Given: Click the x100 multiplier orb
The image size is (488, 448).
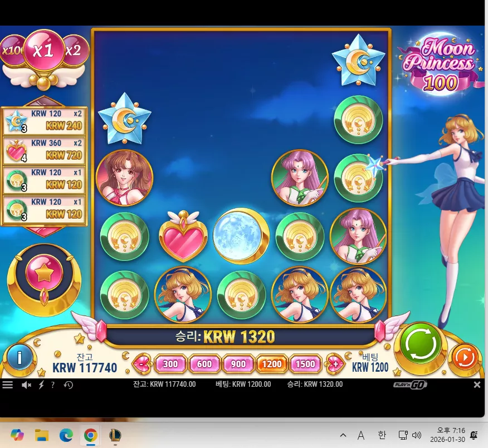Looking at the screenshot, I should (12, 50).
